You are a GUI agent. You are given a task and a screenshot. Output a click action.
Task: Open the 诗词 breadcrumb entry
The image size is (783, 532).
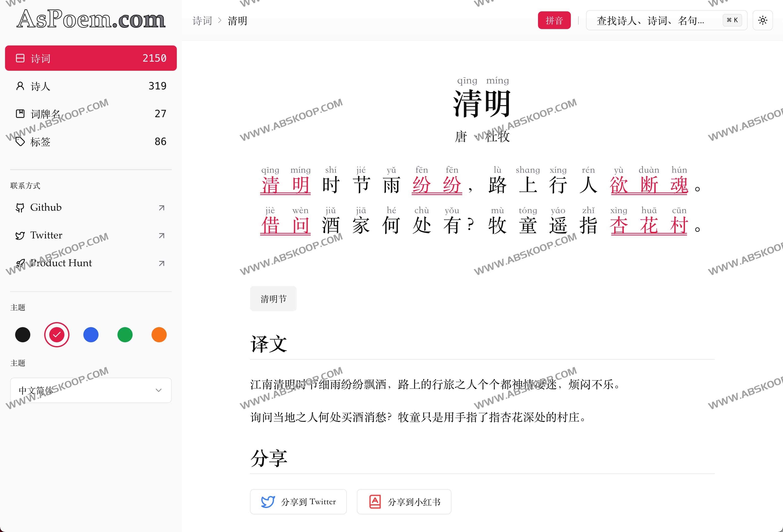point(201,21)
